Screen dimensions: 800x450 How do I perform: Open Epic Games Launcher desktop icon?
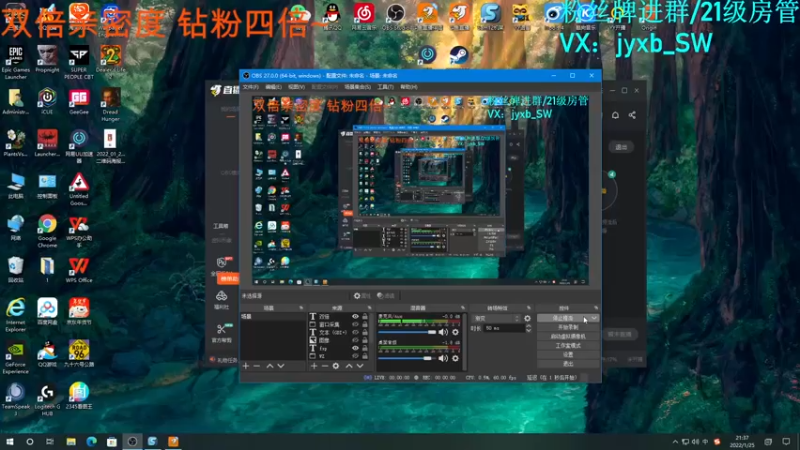tap(15, 62)
